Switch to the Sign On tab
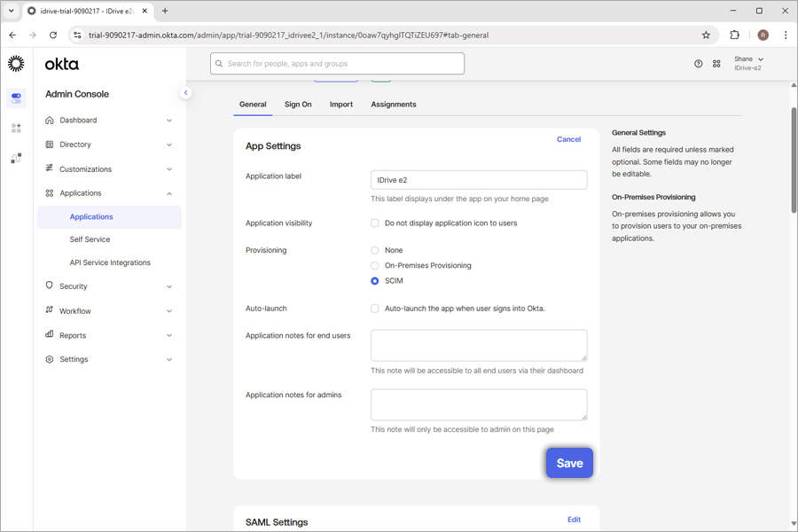This screenshot has width=798, height=532. point(298,105)
